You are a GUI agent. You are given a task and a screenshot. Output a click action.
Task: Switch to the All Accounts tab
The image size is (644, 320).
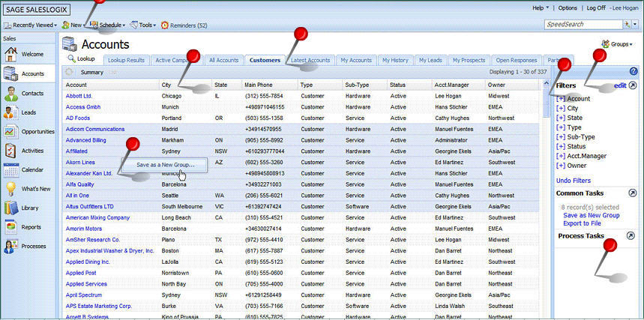click(x=224, y=61)
